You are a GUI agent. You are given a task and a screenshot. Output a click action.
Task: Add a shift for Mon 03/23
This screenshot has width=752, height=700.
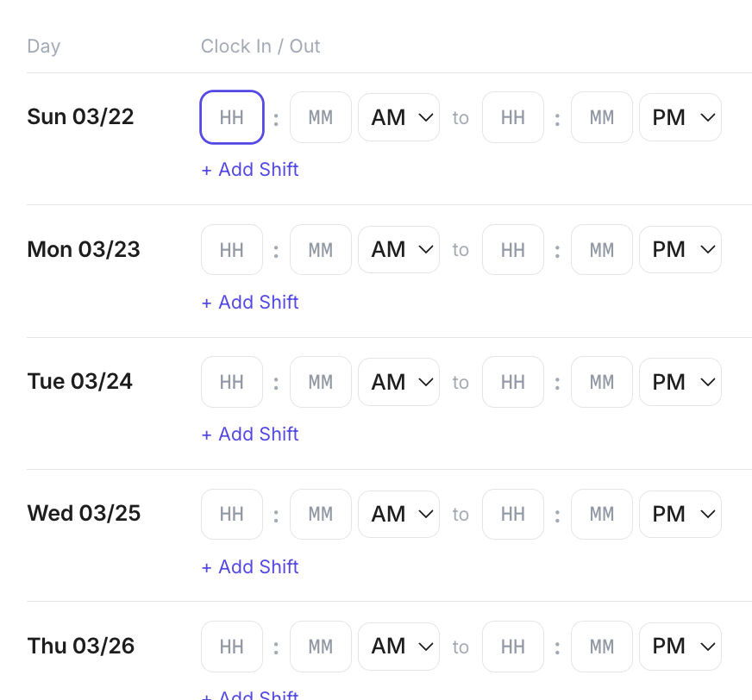click(x=250, y=303)
